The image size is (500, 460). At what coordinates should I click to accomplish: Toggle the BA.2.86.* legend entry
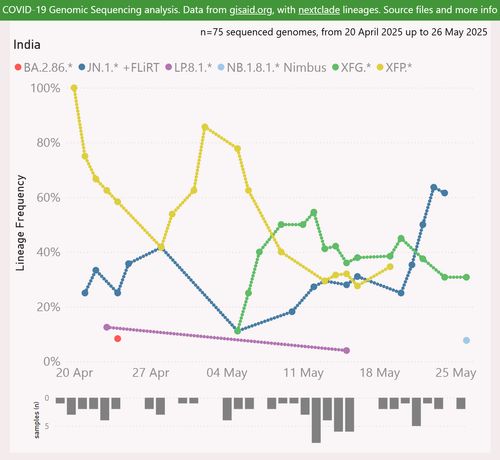coord(44,68)
